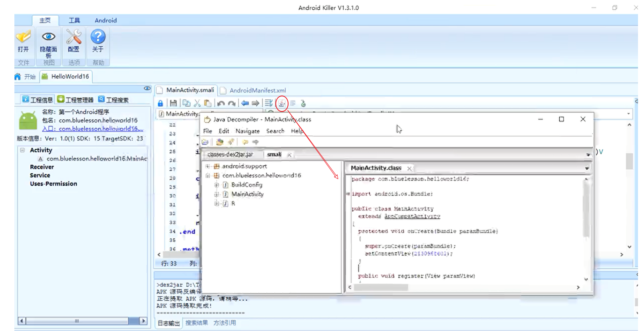Close the smali tab in Java Decompiler
Screen dimensions: 644x331
tap(289, 155)
